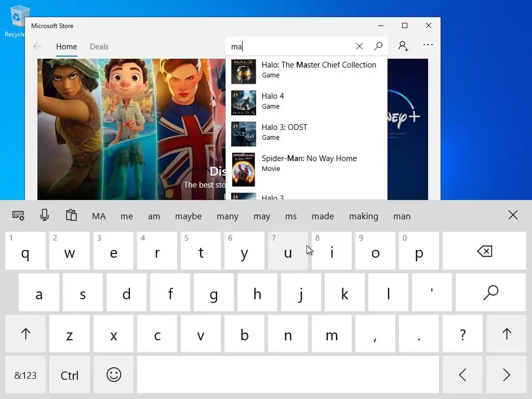Image resolution: width=532 pixels, height=399 pixels.
Task: Tap the n key
Action: pos(288,334)
